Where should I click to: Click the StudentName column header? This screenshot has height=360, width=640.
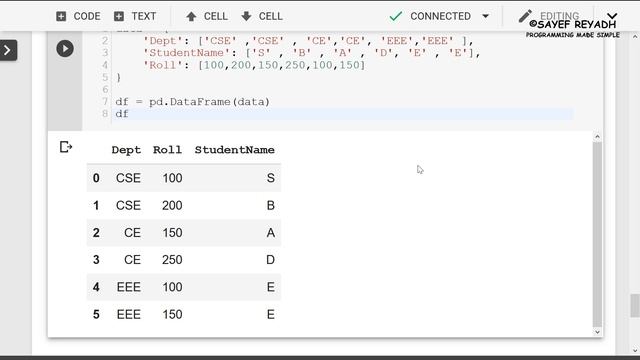point(234,150)
